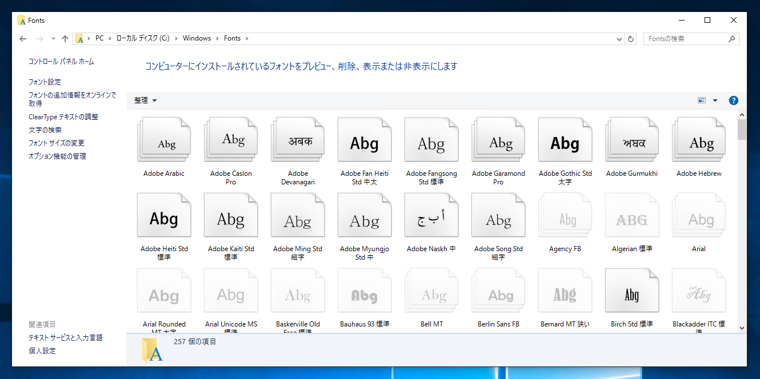The width and height of the screenshot is (760, 379).
Task: Open 個人設定 link
Action: [x=42, y=350]
